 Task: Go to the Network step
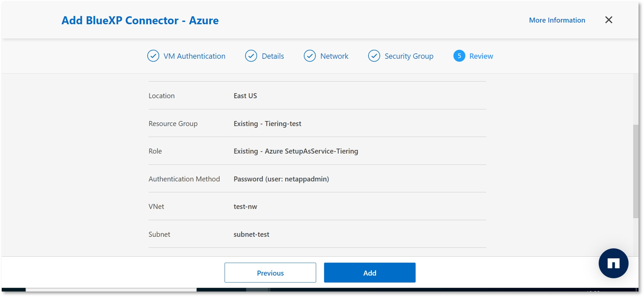[334, 56]
